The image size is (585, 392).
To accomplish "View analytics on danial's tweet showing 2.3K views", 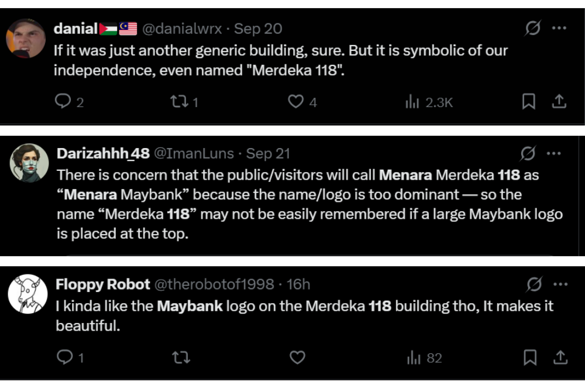I will click(413, 101).
